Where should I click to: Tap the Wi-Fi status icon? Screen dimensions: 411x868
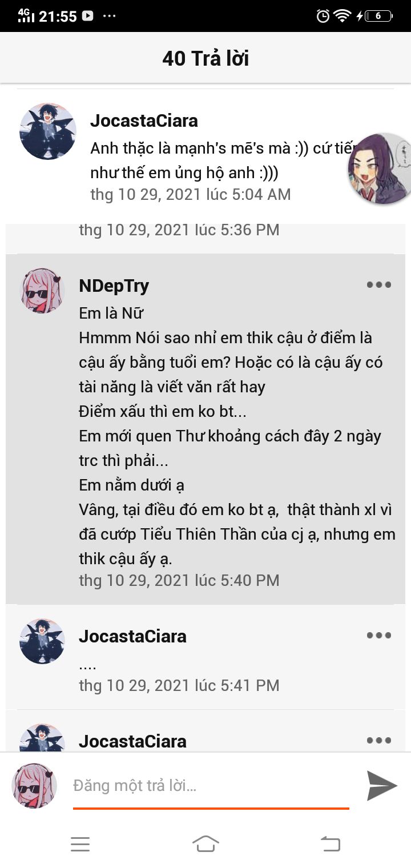pos(342,16)
